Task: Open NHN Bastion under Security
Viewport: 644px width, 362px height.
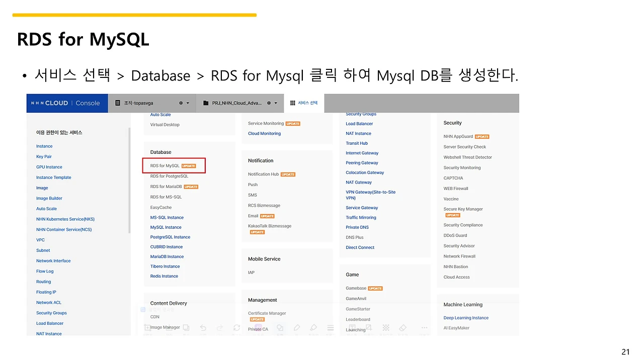Action: tap(456, 267)
